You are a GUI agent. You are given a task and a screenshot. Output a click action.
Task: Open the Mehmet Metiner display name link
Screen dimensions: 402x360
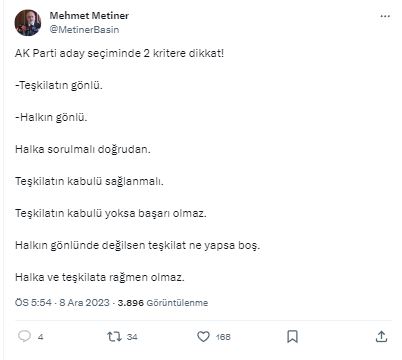point(89,15)
